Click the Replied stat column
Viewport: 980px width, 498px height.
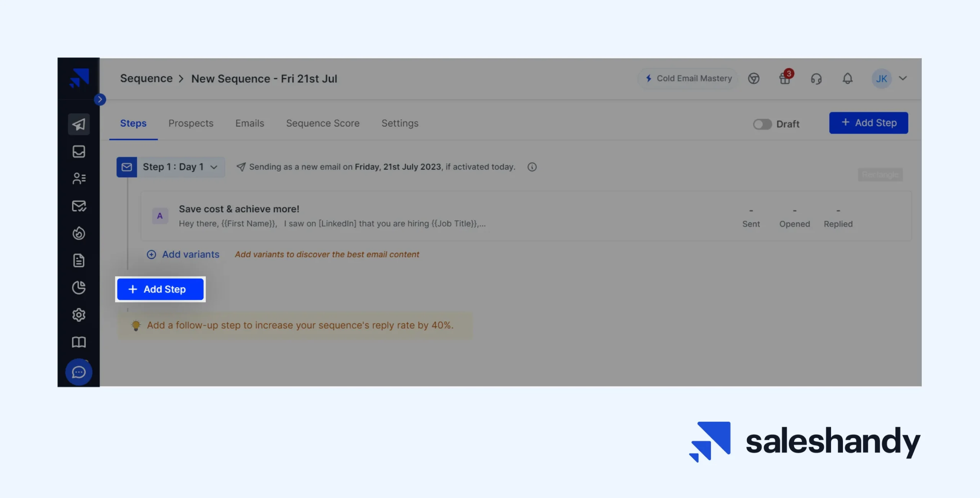(x=838, y=217)
